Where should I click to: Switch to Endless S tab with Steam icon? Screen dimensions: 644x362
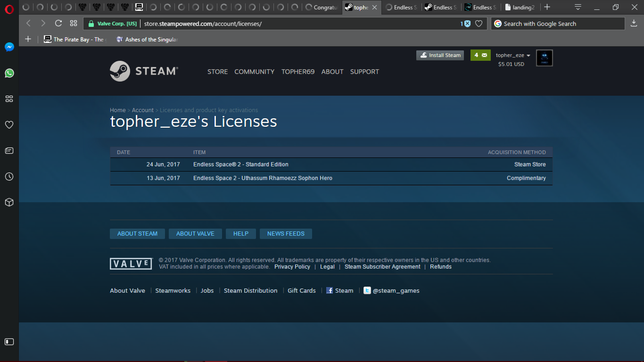[440, 7]
